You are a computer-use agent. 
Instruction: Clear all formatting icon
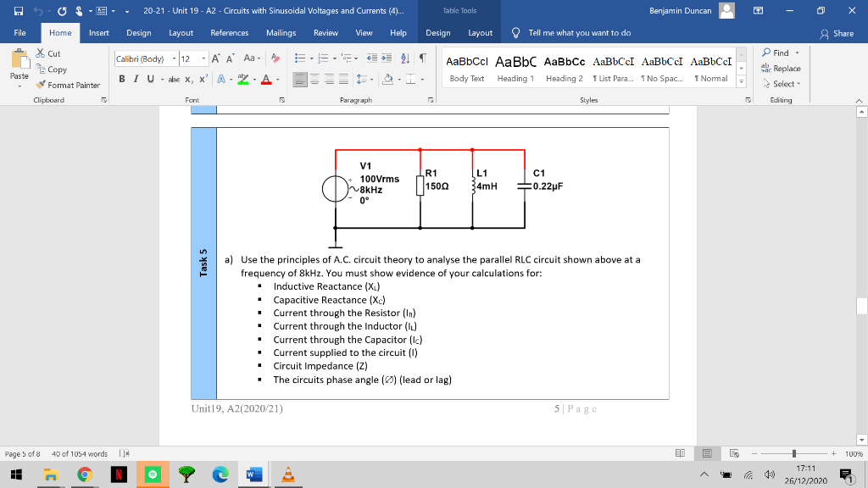pyautogui.click(x=275, y=58)
